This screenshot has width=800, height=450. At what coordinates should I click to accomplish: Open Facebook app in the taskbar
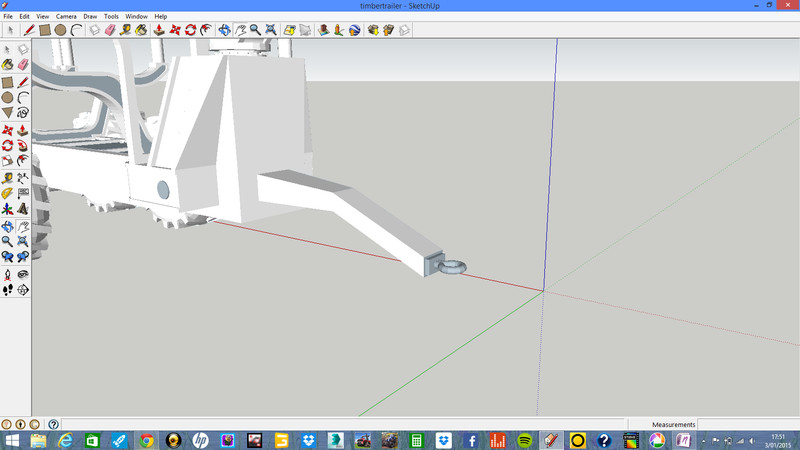(470, 440)
